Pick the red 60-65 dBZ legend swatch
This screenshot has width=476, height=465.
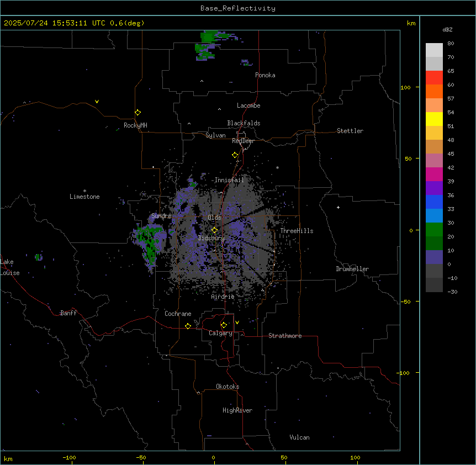pyautogui.click(x=434, y=78)
